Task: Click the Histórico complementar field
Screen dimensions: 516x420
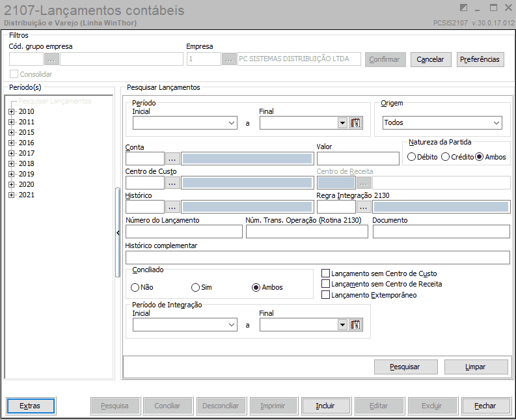Action: pyautogui.click(x=318, y=258)
